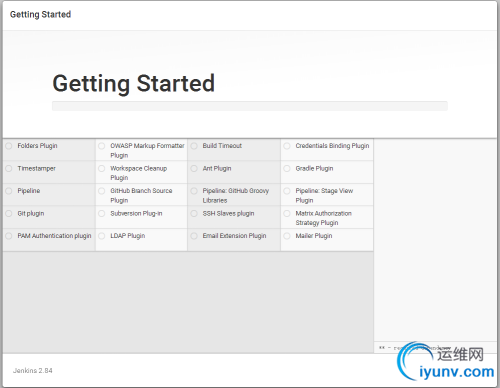500x388 pixels.
Task: Click Matrix Authorization Strategy Plugin label
Action: (x=323, y=218)
